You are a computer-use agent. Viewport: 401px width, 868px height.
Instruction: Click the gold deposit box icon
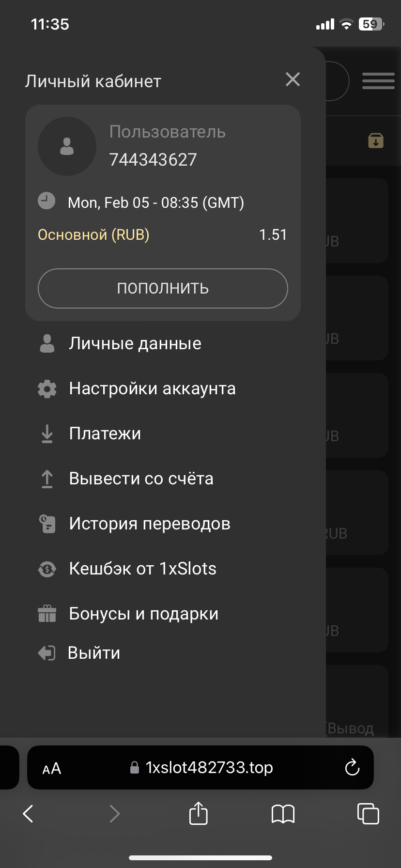tap(376, 141)
